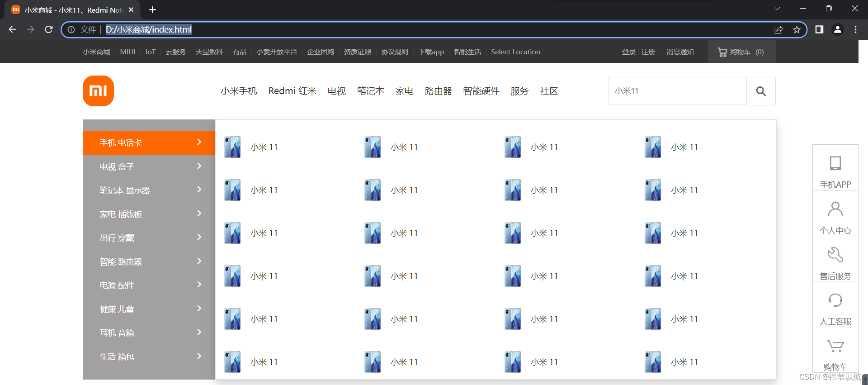Click the share page icon in address bar

(778, 30)
